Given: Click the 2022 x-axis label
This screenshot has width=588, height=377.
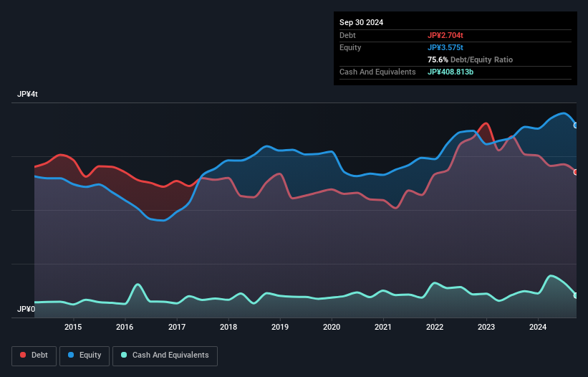Looking at the screenshot, I should point(435,327).
